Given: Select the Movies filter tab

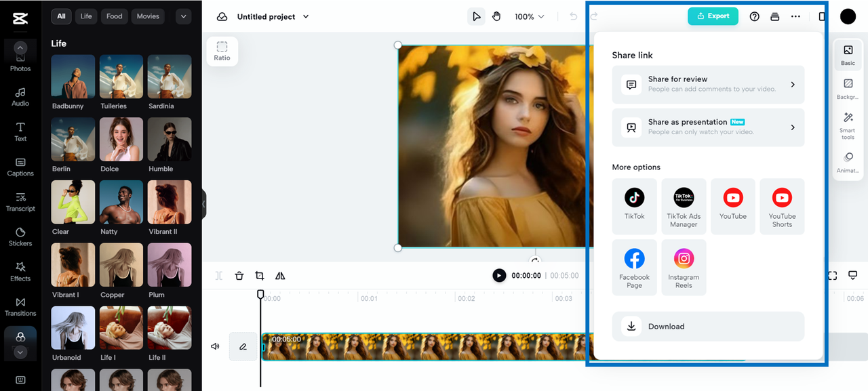Looking at the screenshot, I should 148,16.
